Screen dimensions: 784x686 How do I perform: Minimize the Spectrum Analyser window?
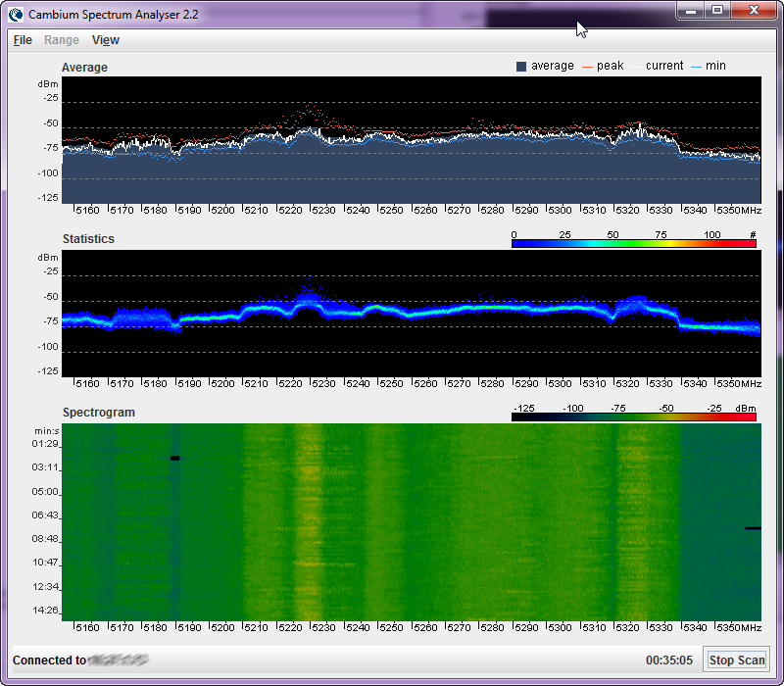[692, 10]
